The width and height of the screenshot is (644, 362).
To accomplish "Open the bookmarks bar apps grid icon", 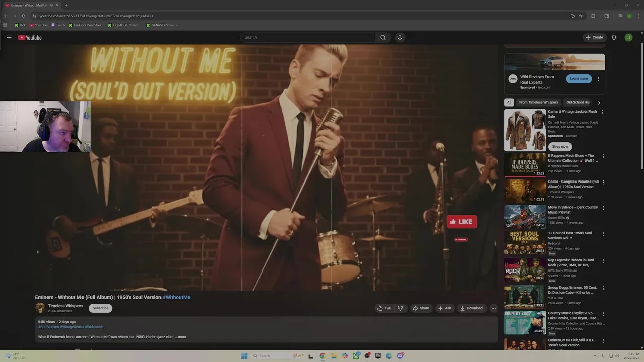I will click(x=6, y=25).
